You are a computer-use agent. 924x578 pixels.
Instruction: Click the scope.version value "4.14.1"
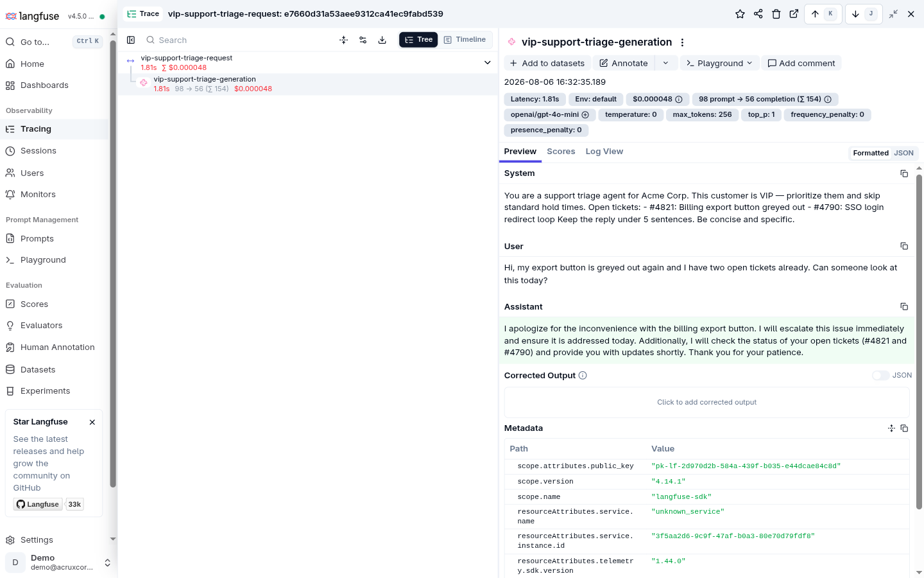click(x=668, y=482)
